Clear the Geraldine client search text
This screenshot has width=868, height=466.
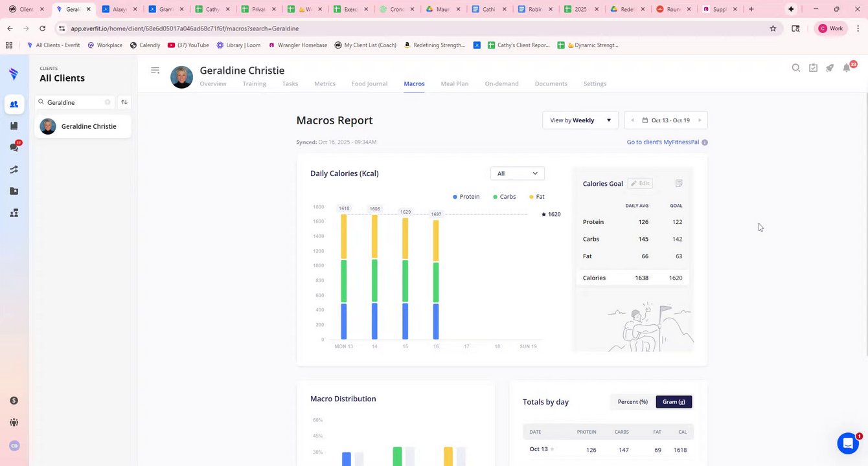click(108, 102)
